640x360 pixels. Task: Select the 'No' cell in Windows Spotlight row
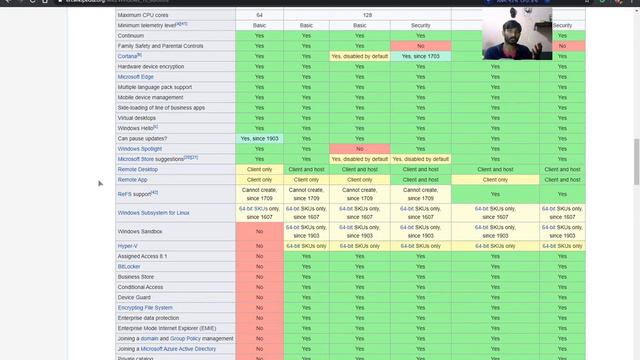click(x=360, y=149)
